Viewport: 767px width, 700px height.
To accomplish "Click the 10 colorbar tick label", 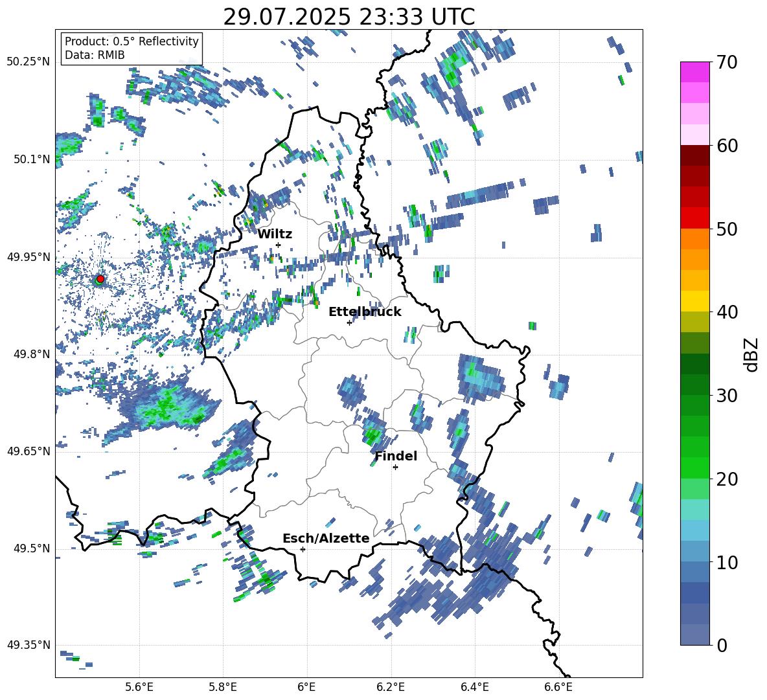I will [727, 562].
